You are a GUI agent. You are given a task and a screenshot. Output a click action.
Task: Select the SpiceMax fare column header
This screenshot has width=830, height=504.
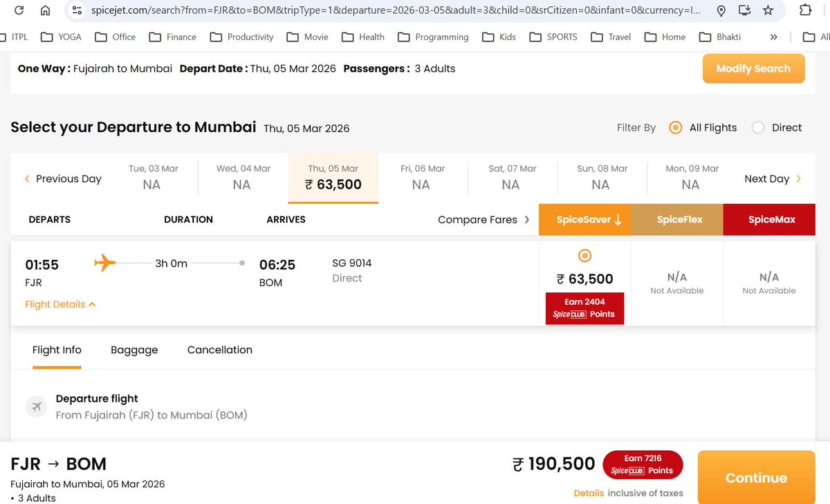click(x=769, y=220)
